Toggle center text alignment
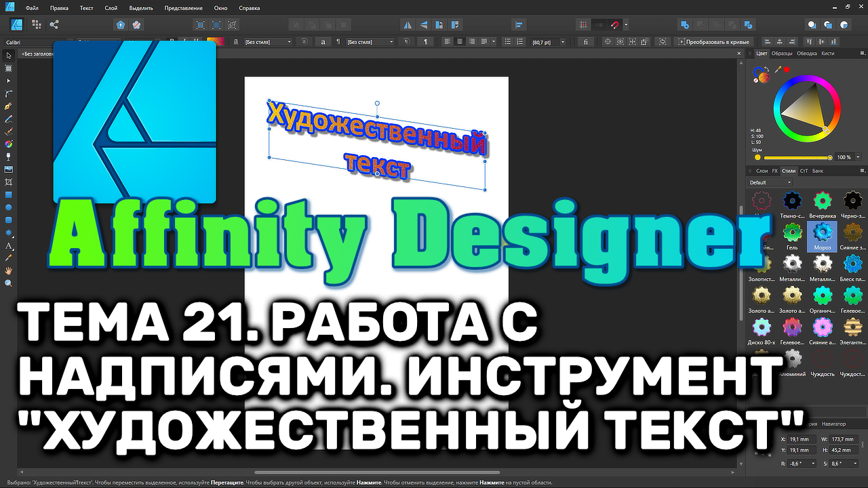This screenshot has width=868, height=488. pos(460,41)
